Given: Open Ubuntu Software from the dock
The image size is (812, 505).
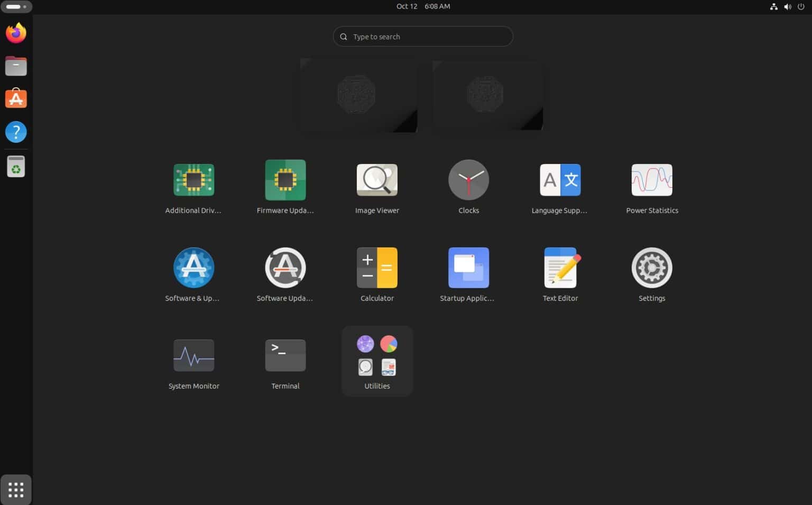Looking at the screenshot, I should (x=16, y=98).
